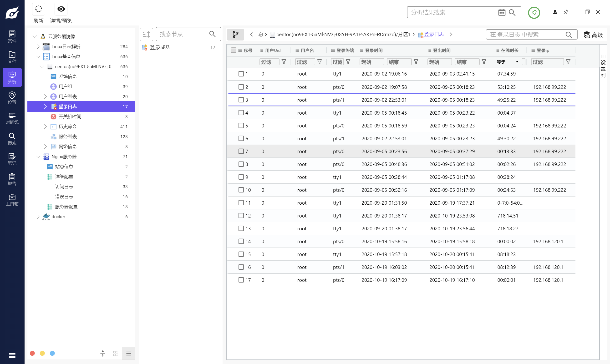Click the collapse-all icon at tree panel bottom
The height and width of the screenshot is (364, 610).
(x=103, y=353)
